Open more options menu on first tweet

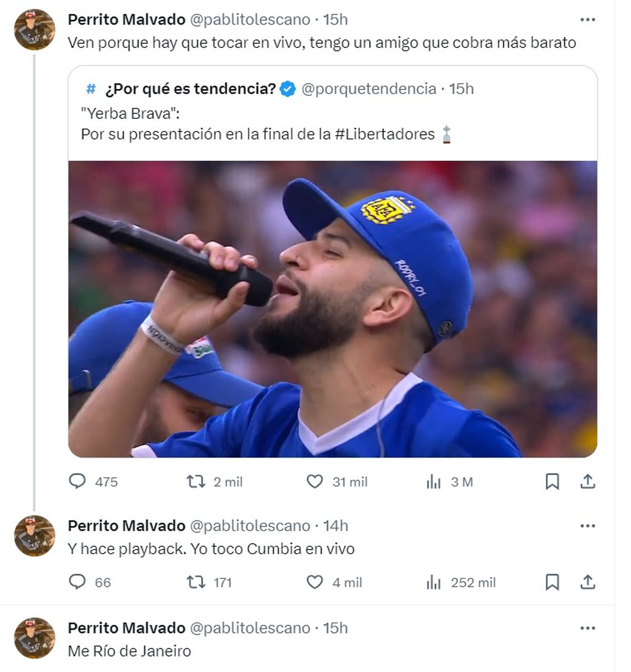pos(587,20)
